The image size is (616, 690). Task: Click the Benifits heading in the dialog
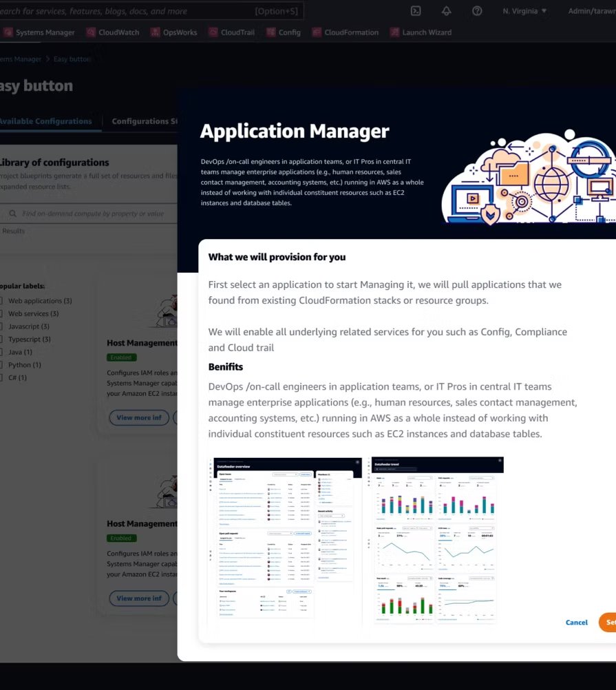[226, 367]
